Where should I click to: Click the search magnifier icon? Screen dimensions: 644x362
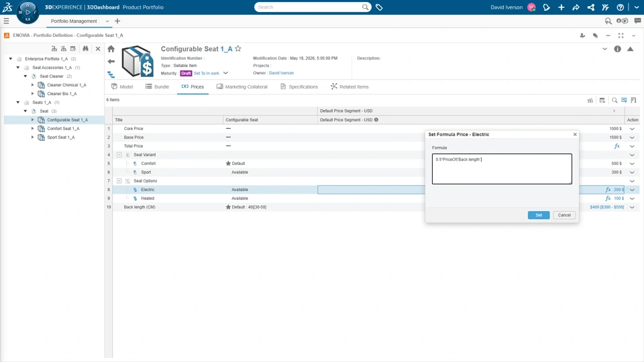(365, 7)
